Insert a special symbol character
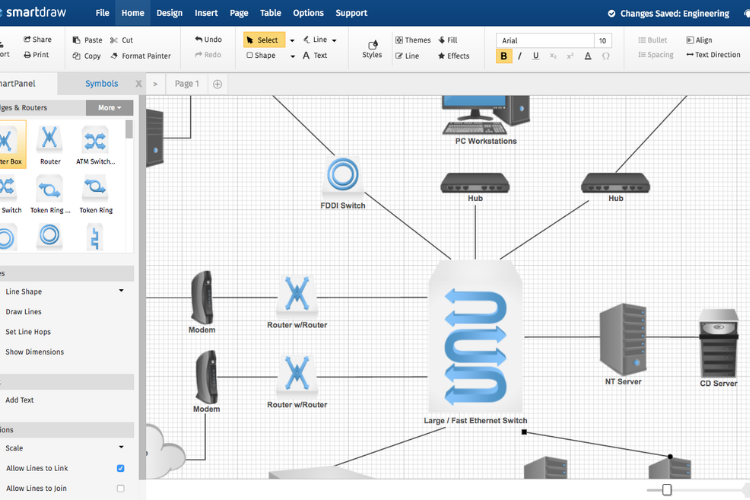This screenshot has height=500, width=750. [x=606, y=56]
